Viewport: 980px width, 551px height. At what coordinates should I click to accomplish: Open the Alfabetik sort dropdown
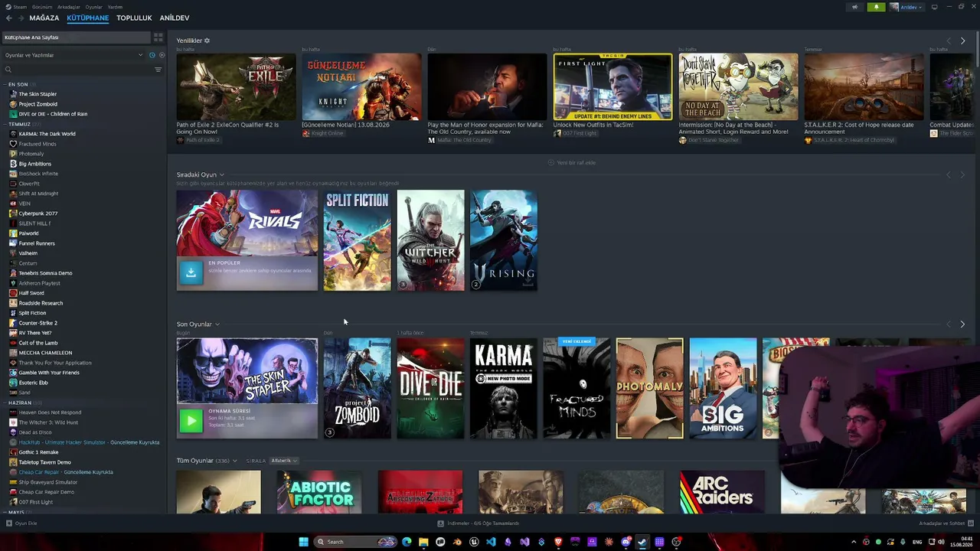pyautogui.click(x=284, y=461)
